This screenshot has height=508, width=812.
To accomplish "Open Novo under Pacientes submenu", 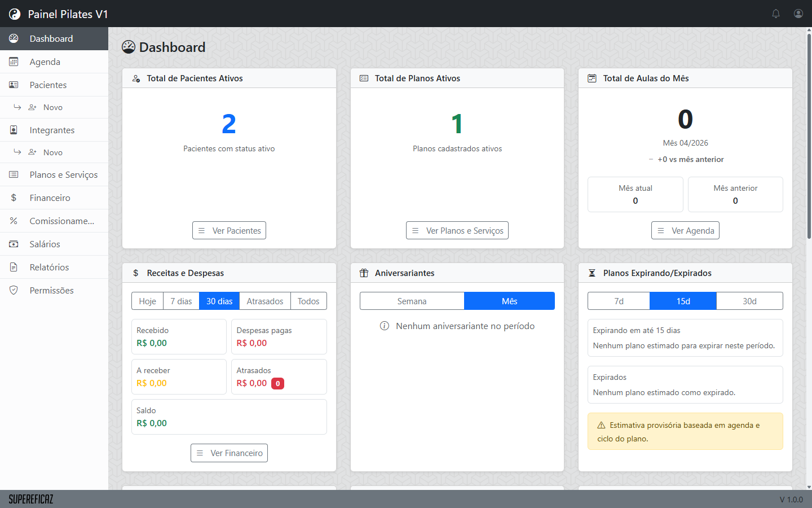I will (52, 107).
